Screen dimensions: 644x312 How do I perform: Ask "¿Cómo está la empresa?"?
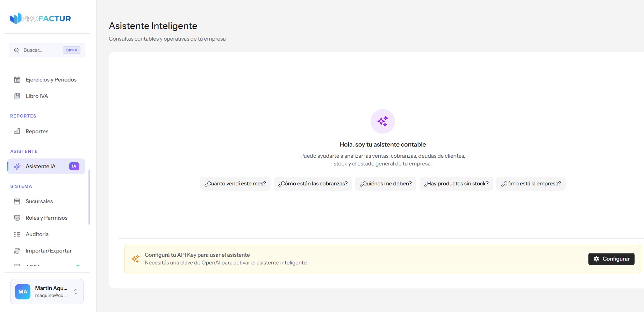tap(531, 184)
